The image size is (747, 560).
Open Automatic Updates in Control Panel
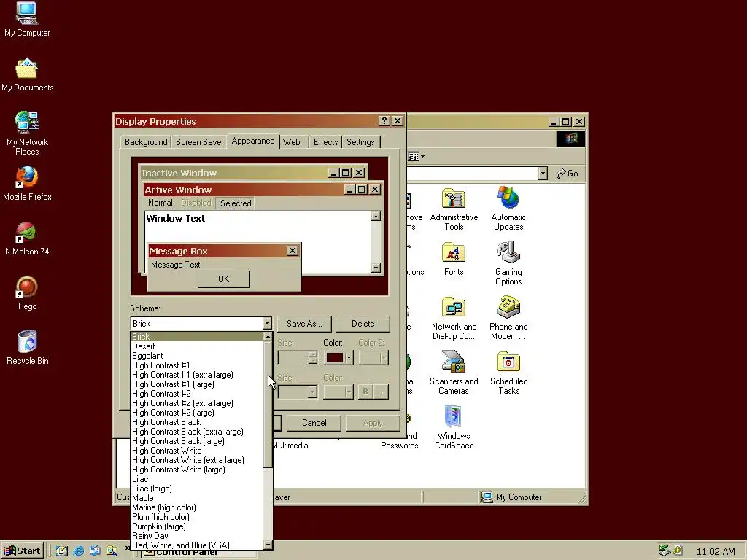pyautogui.click(x=508, y=209)
